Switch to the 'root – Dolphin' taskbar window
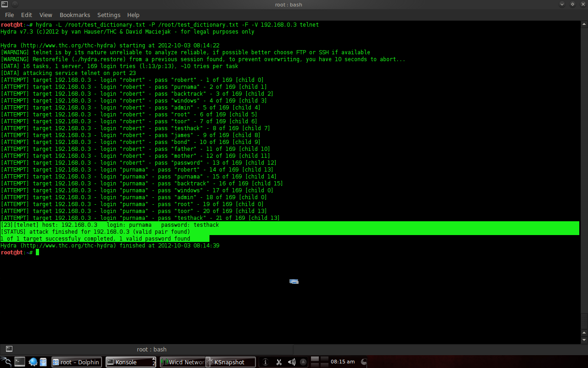588x368 pixels. 77,362
